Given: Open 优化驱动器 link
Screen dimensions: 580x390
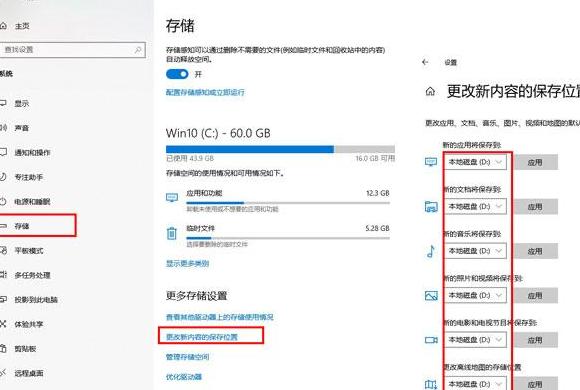Looking at the screenshot, I should click(184, 377).
